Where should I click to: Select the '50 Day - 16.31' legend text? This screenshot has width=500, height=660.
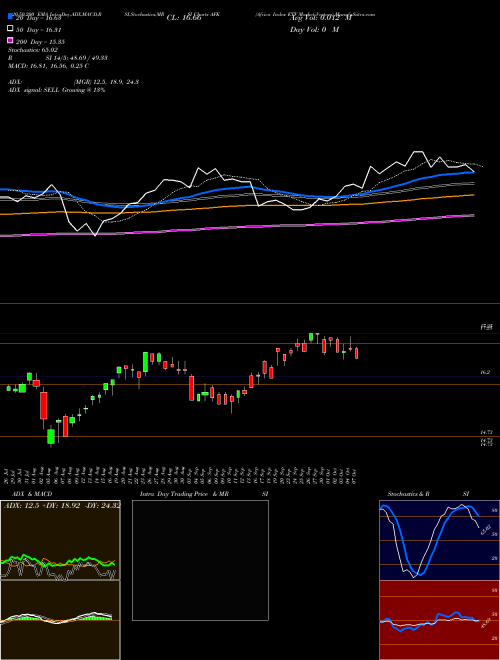(39, 30)
